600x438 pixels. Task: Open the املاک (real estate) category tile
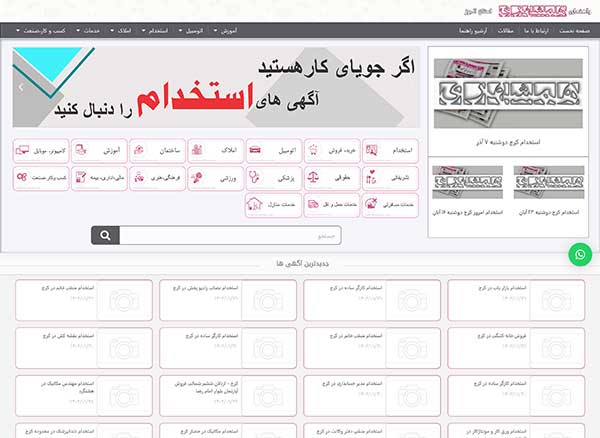click(216, 150)
